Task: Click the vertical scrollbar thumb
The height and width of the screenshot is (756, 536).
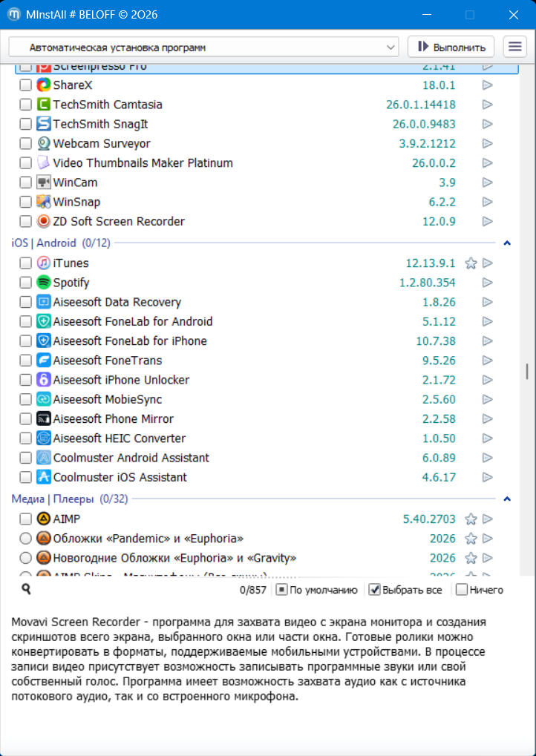Action: [x=527, y=371]
